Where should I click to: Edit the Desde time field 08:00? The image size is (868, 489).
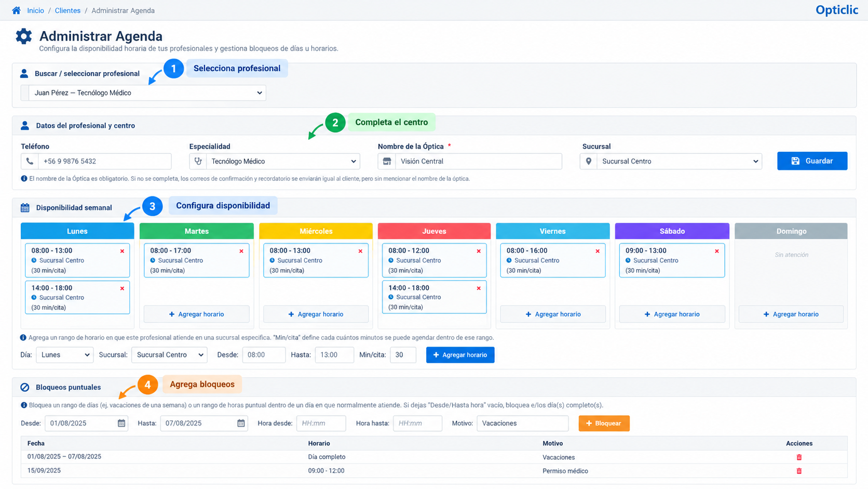(264, 355)
